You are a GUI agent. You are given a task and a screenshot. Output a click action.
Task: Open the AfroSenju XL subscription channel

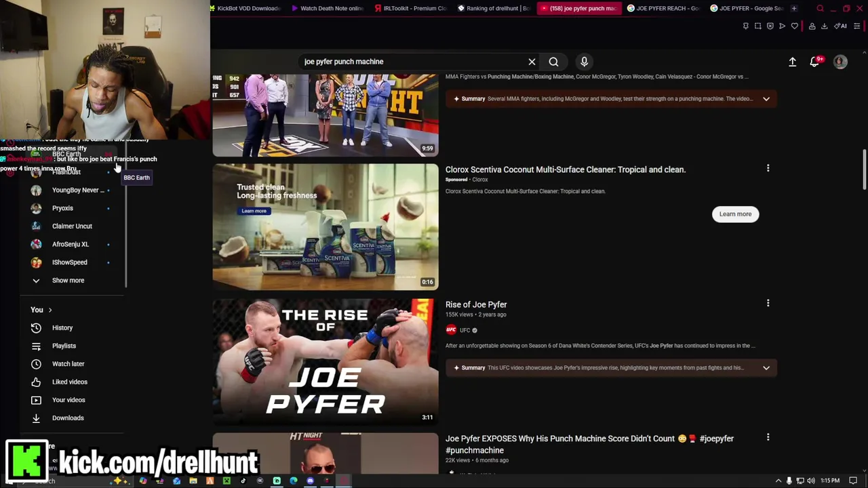[71, 244]
